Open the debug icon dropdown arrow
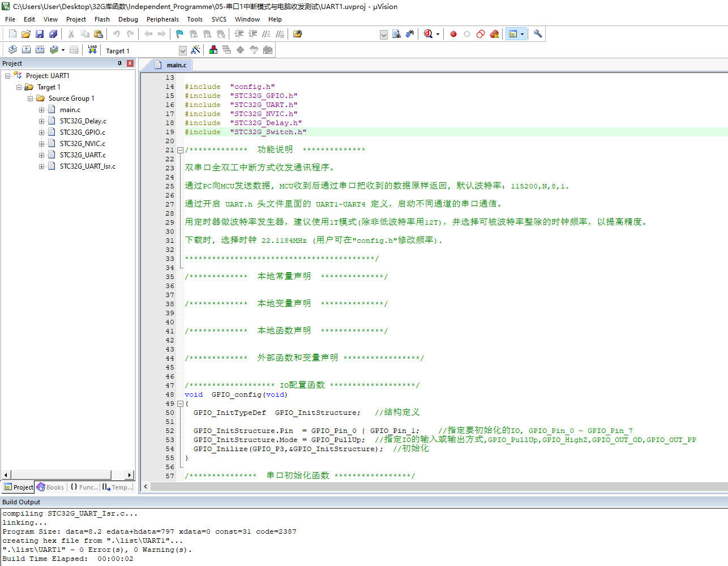728x566 pixels. pos(438,35)
